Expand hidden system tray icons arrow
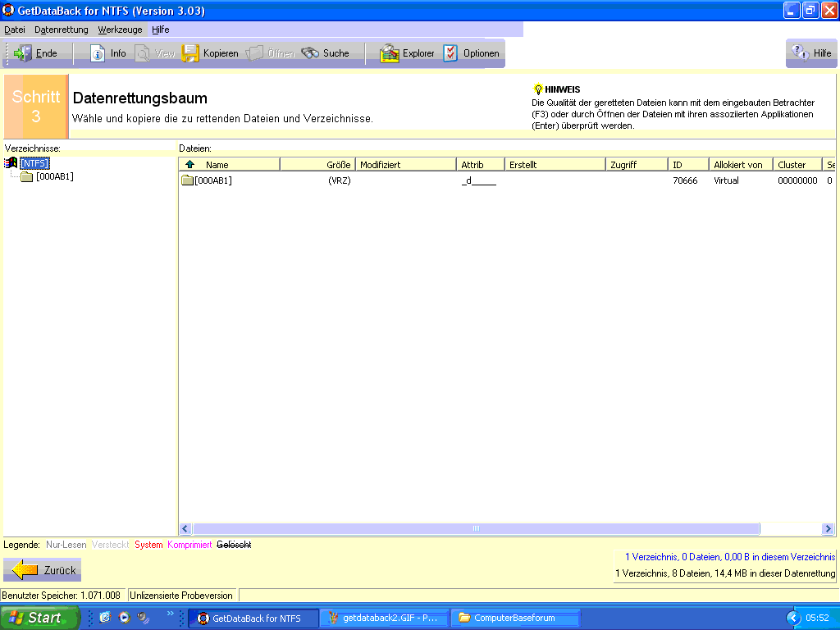The image size is (840, 630). point(793,619)
